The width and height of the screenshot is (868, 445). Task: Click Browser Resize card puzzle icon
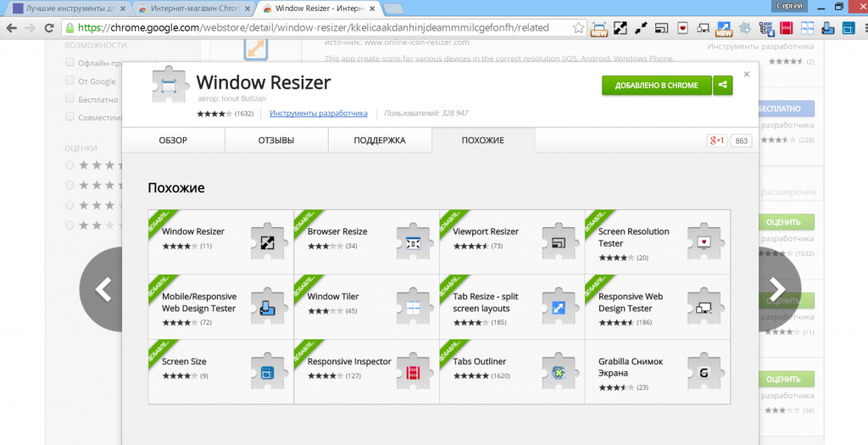[x=413, y=242]
